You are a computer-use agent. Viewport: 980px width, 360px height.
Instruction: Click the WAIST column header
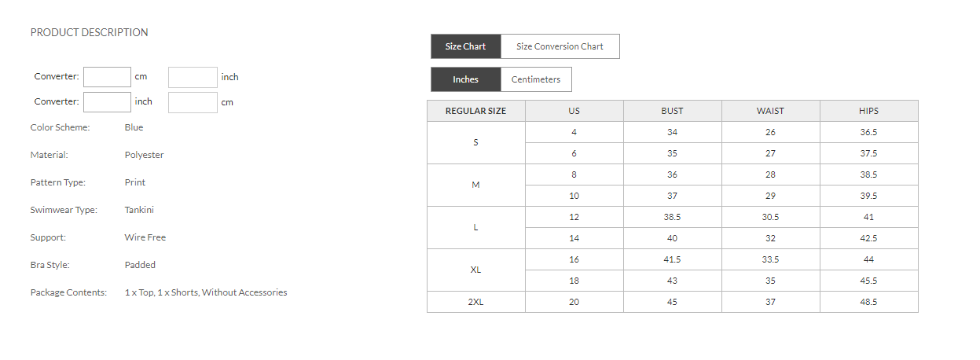point(770,111)
